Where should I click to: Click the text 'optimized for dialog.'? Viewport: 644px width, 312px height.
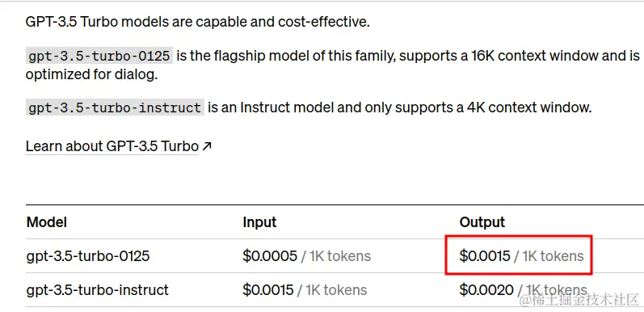pyautogui.click(x=91, y=75)
